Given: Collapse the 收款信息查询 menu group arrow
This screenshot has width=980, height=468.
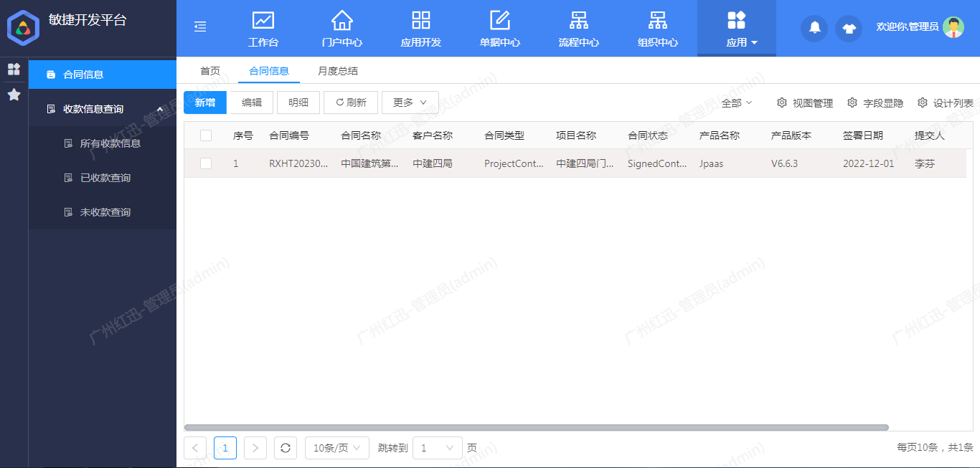Looking at the screenshot, I should (159, 109).
